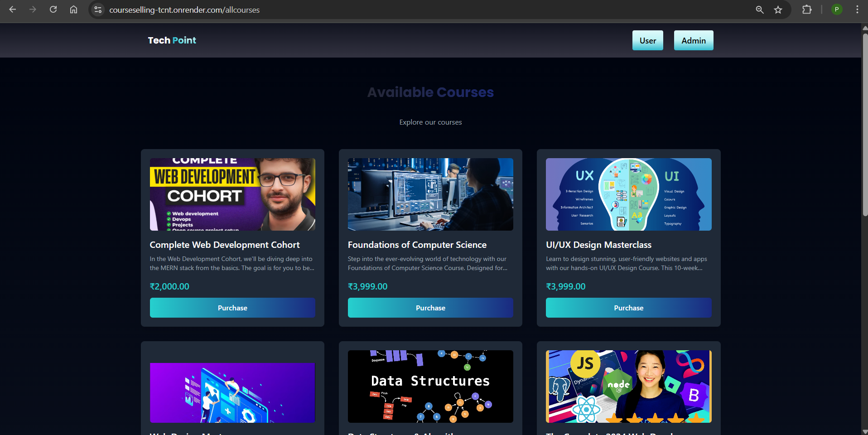Click the Available Courses heading
The height and width of the screenshot is (435, 868).
click(430, 92)
